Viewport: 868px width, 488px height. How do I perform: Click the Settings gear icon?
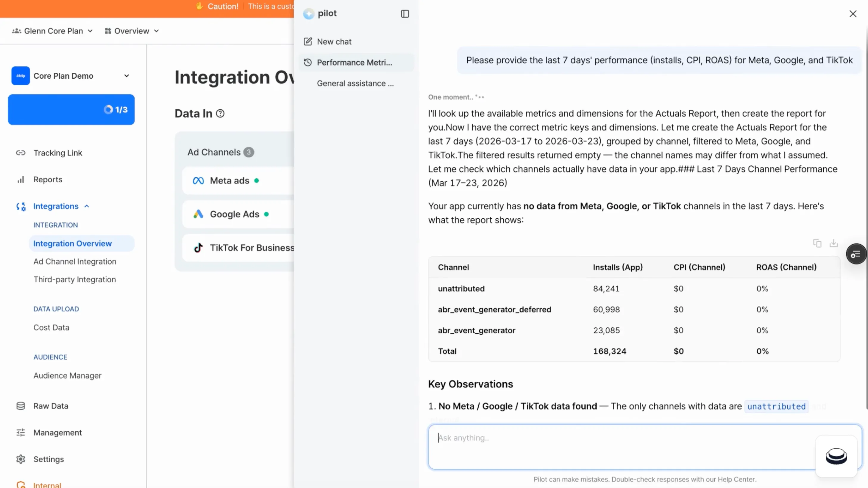tap(21, 459)
